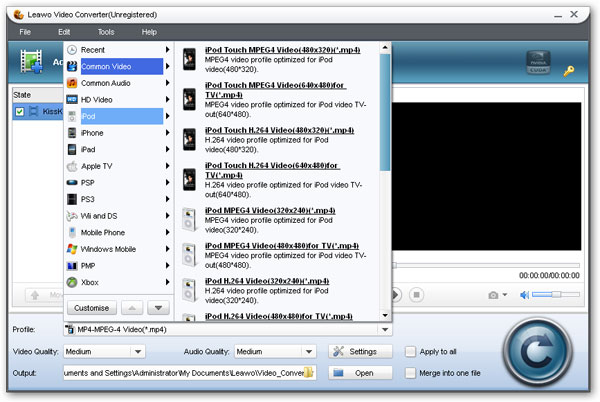Expand the Mobile Phone submenu arrow

(x=168, y=232)
